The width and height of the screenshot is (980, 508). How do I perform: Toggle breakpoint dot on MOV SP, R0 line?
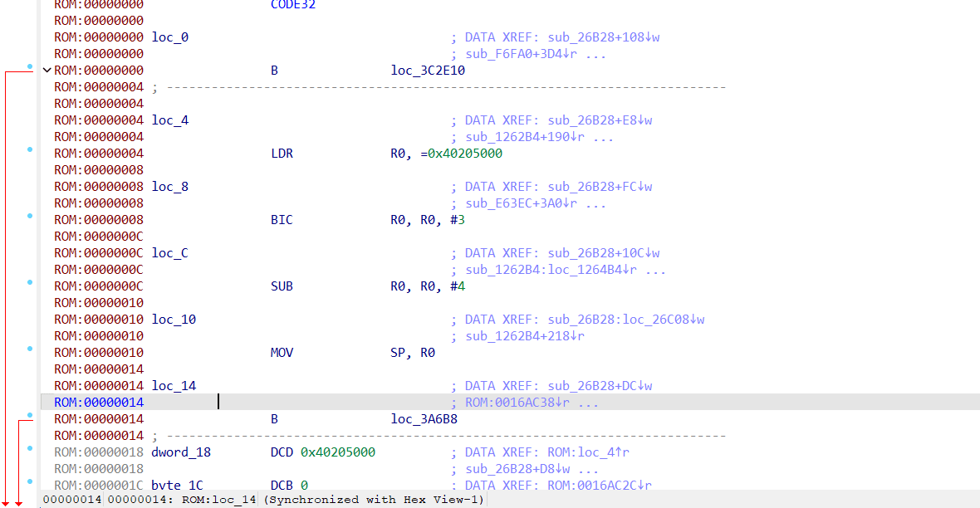tap(29, 349)
